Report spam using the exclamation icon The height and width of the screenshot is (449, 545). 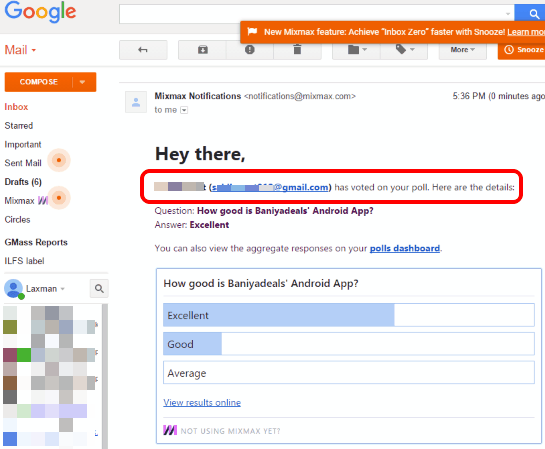(x=250, y=50)
